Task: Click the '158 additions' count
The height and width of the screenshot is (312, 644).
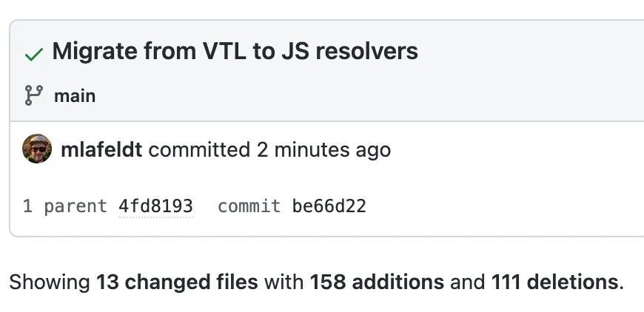Action: point(377,282)
